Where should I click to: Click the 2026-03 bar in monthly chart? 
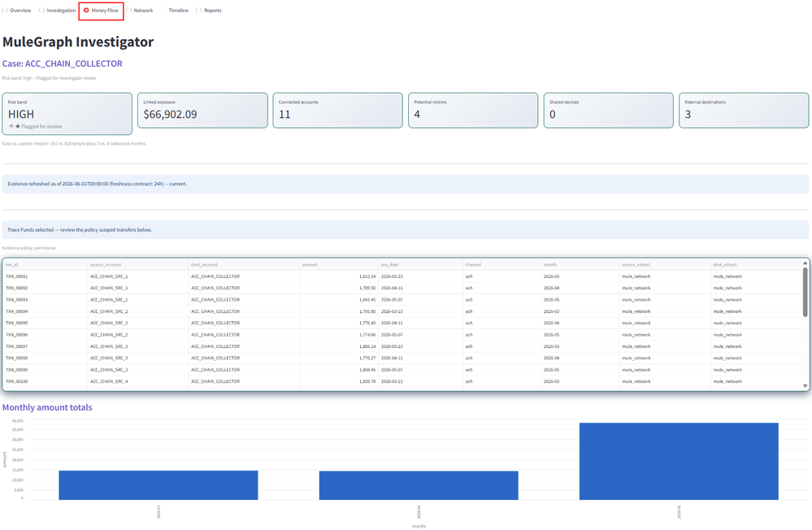click(158, 485)
